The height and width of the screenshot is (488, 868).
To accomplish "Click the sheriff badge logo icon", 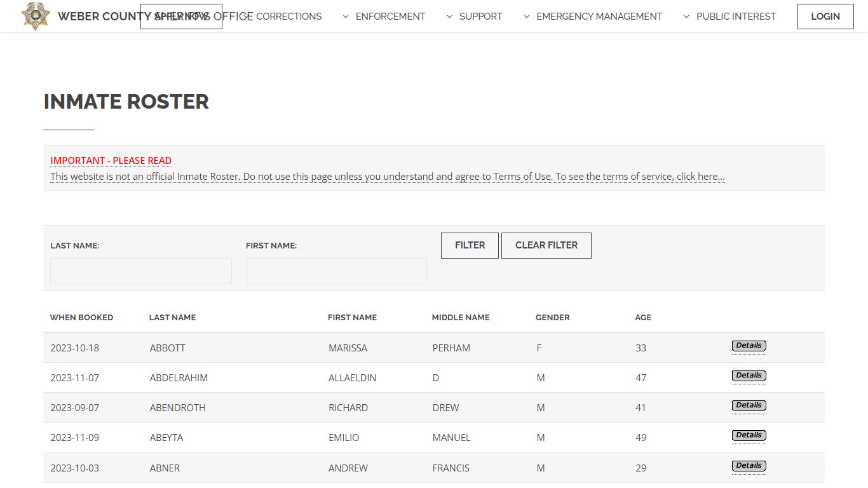I will pos(35,16).
